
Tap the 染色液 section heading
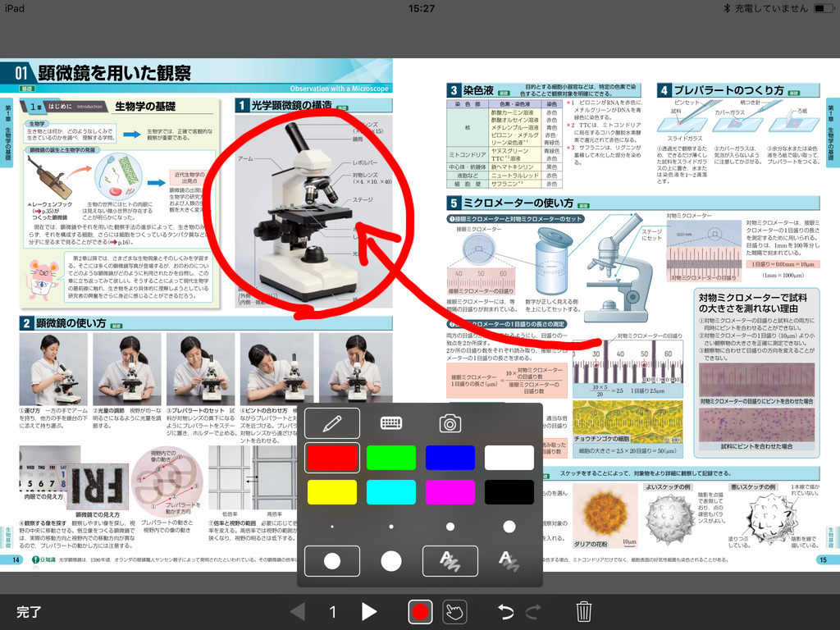478,90
